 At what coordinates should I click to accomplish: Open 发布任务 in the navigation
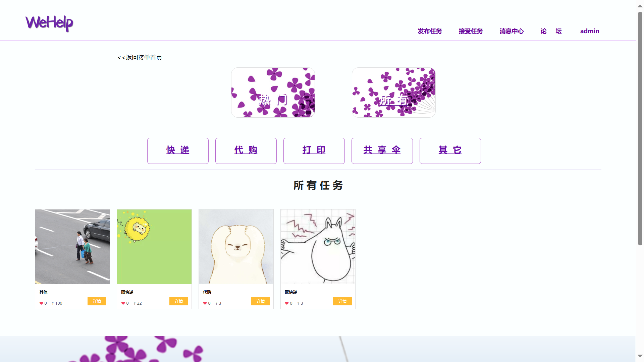coord(430,31)
